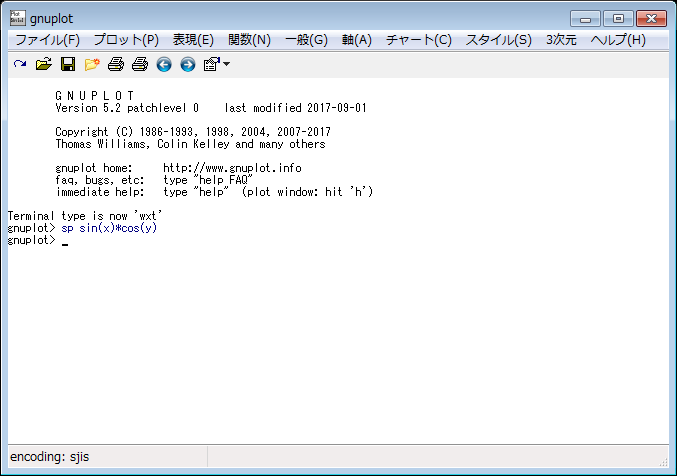677x476 pixels.
Task: Open the スタイル(S) menu
Action: pos(498,40)
